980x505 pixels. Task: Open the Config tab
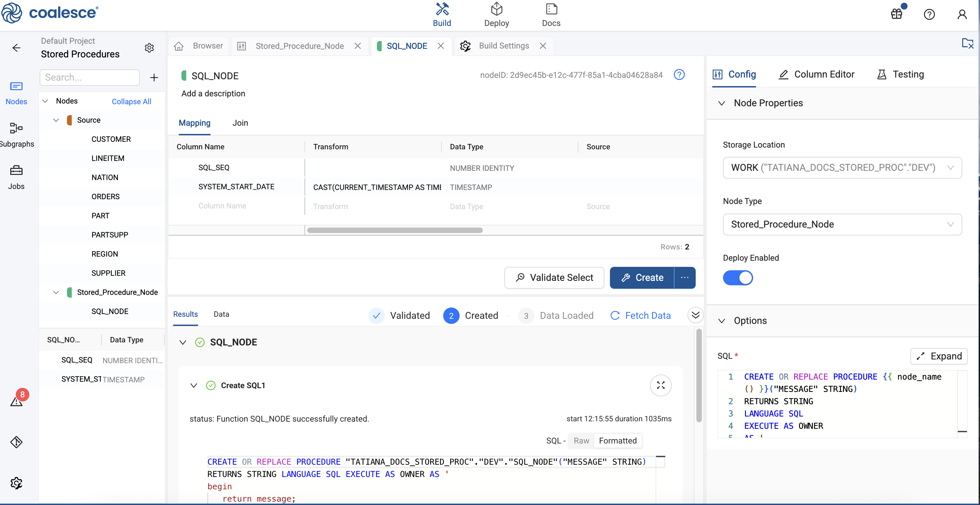(734, 74)
